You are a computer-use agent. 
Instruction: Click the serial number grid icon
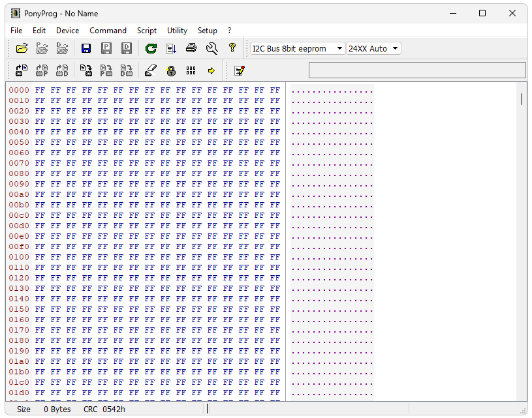pyautogui.click(x=191, y=70)
